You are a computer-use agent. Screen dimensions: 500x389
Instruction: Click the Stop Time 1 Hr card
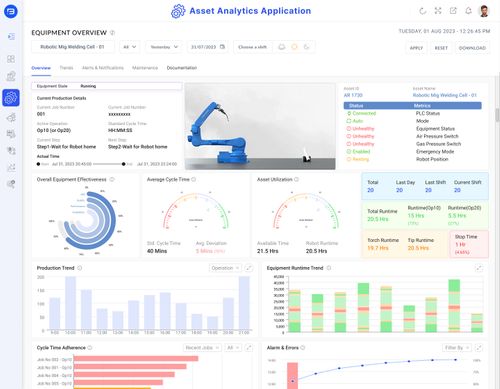(469, 244)
